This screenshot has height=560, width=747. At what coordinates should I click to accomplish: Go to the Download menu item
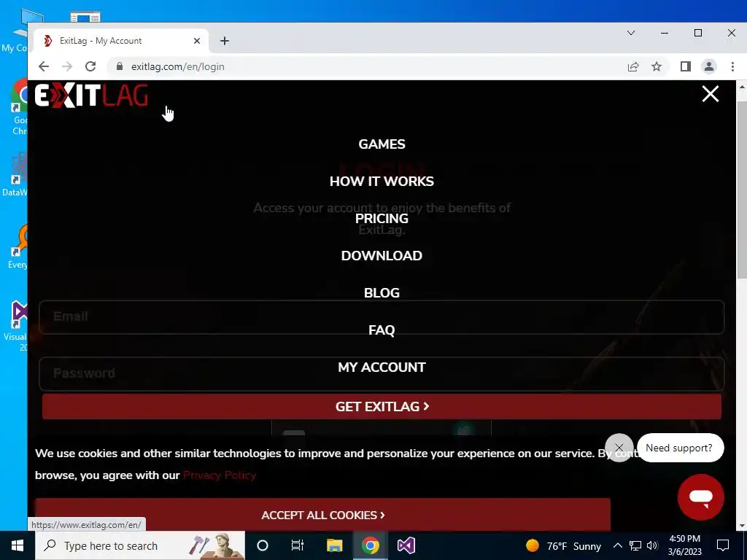382,256
